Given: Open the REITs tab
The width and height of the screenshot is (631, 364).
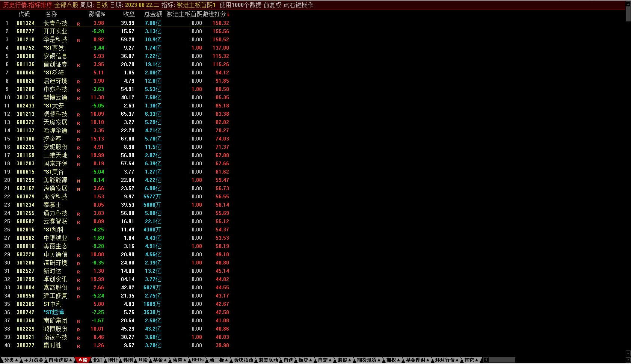Looking at the screenshot, I should click(x=198, y=360).
